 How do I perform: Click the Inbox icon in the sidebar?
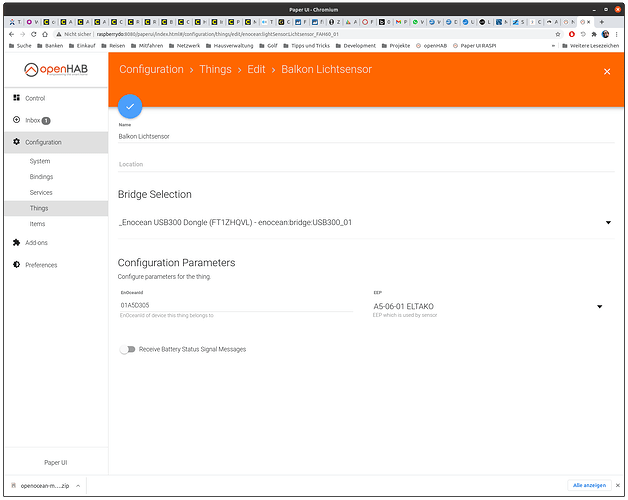16,120
